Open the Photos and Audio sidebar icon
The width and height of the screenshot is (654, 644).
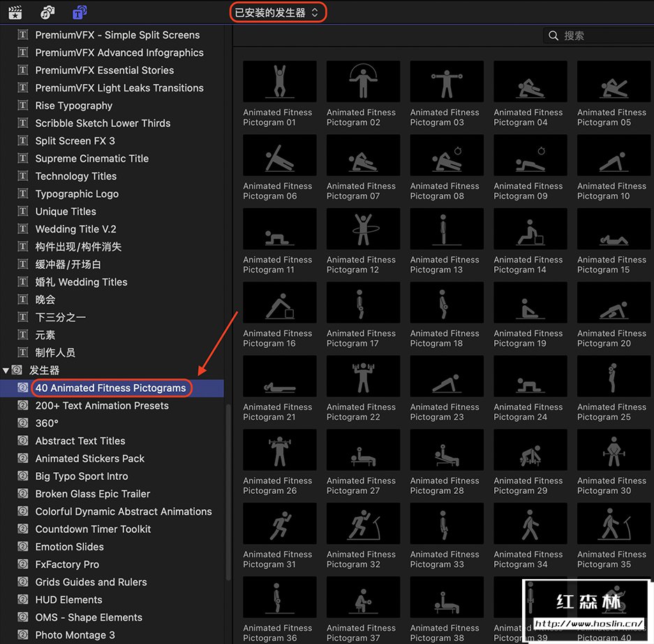(47, 13)
